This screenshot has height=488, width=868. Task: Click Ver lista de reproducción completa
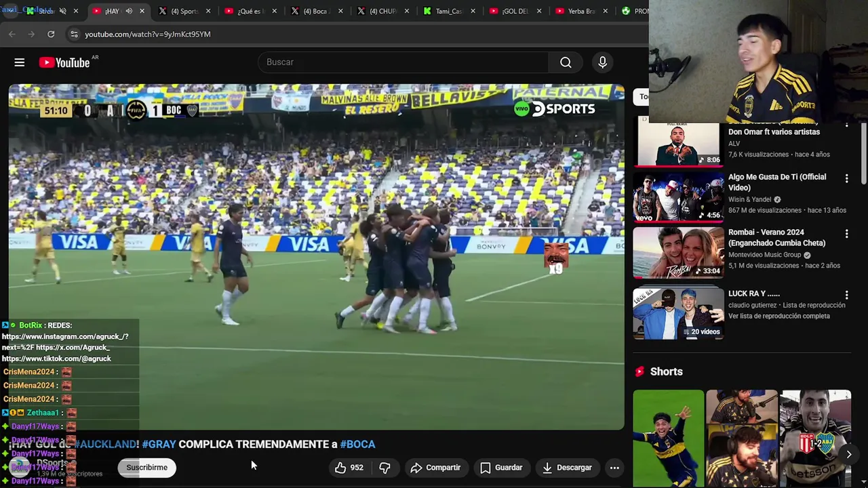point(779,317)
